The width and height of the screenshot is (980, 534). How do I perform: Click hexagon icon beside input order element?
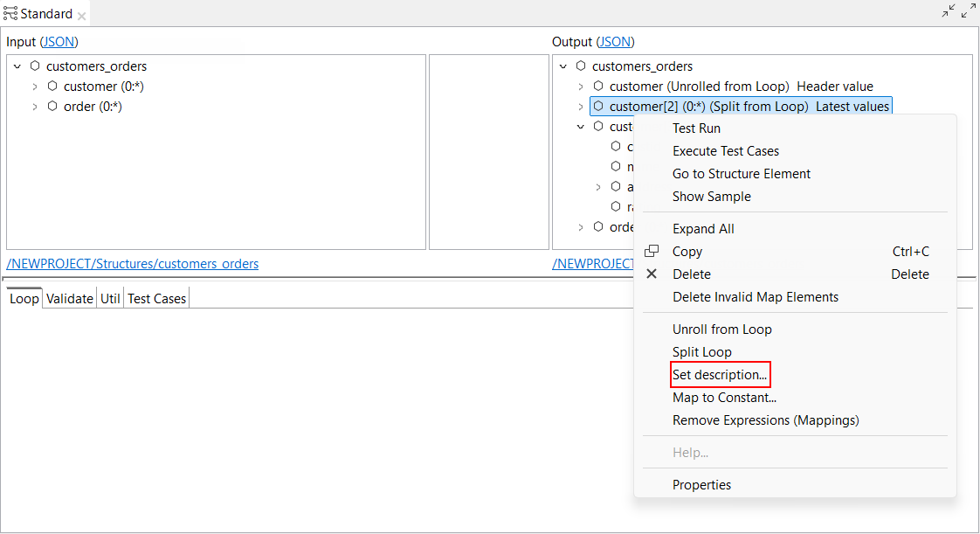[52, 107]
